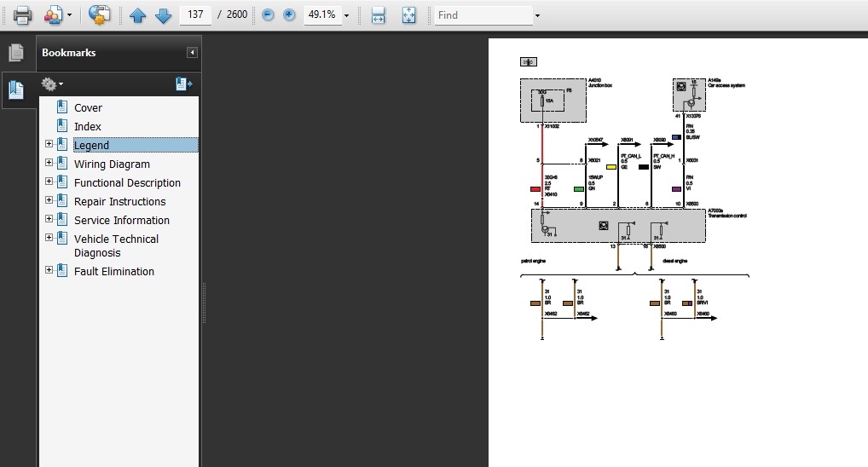Open the Service Information bookmark

tap(122, 220)
